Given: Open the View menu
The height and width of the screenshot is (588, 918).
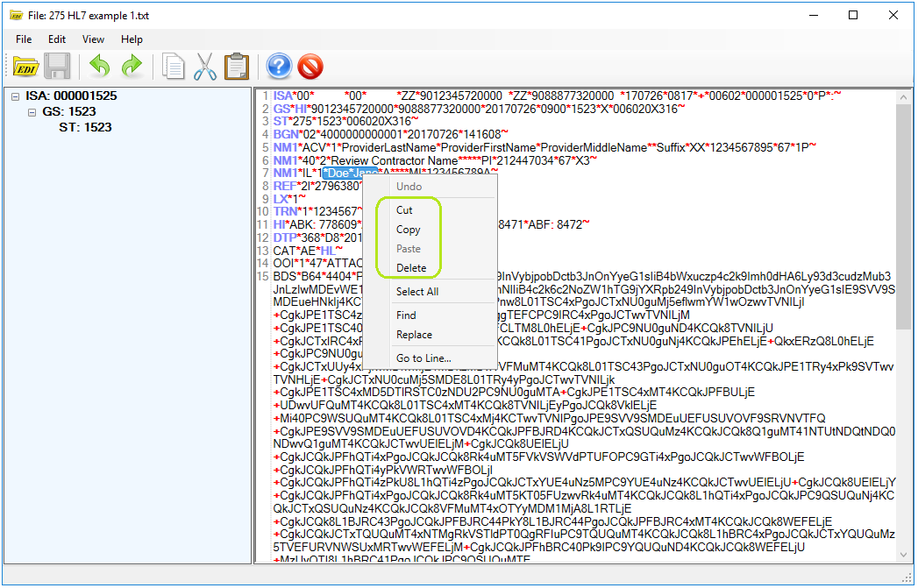Looking at the screenshot, I should pyautogui.click(x=93, y=39).
